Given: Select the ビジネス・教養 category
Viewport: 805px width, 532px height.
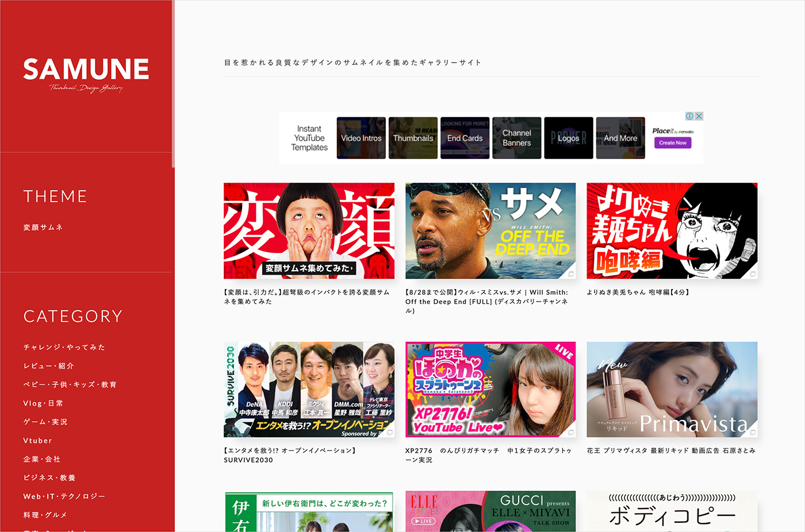Looking at the screenshot, I should click(x=49, y=477).
